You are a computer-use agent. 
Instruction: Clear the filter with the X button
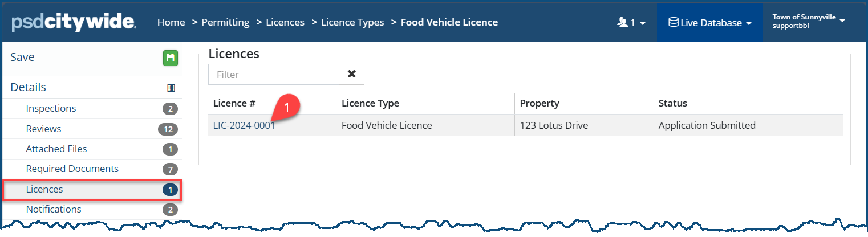coord(352,74)
